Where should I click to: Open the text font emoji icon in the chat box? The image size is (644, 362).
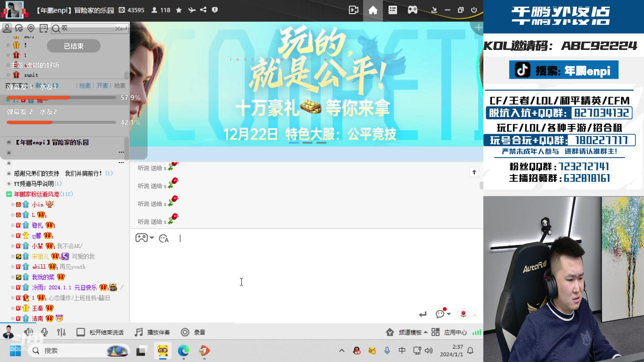pos(164,238)
